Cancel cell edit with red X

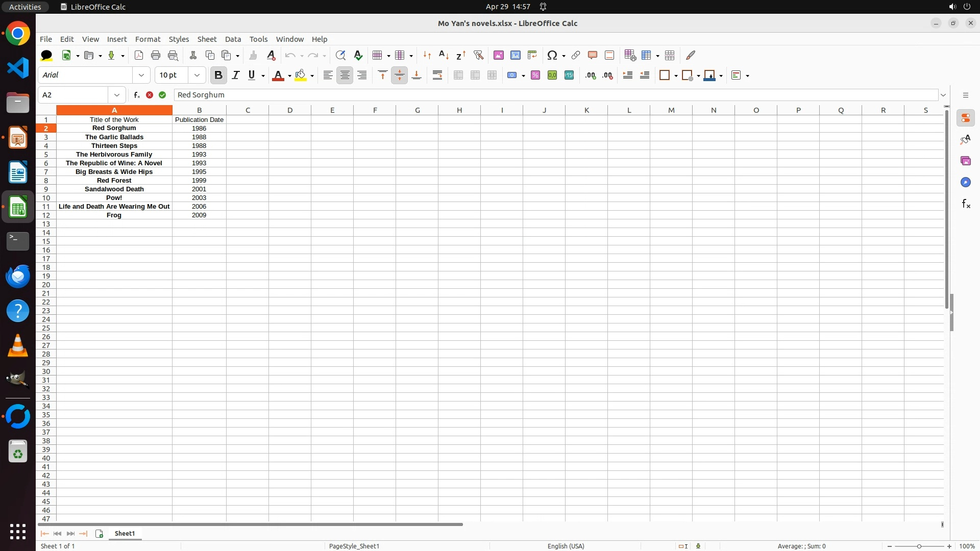click(x=150, y=95)
